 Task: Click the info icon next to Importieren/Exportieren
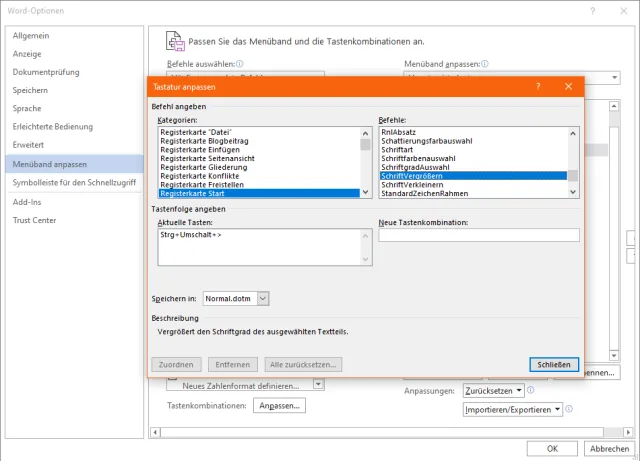pyautogui.click(x=569, y=409)
